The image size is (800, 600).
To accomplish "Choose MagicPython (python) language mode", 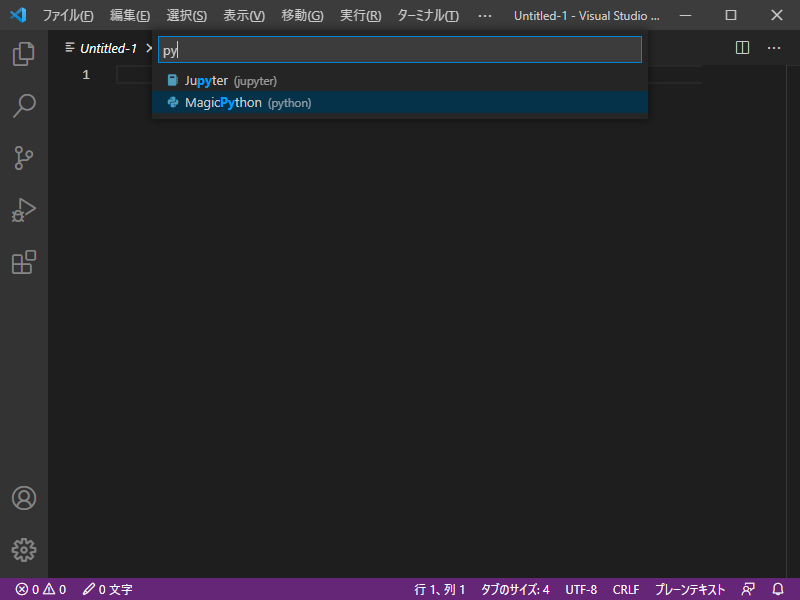I will pyautogui.click(x=400, y=103).
